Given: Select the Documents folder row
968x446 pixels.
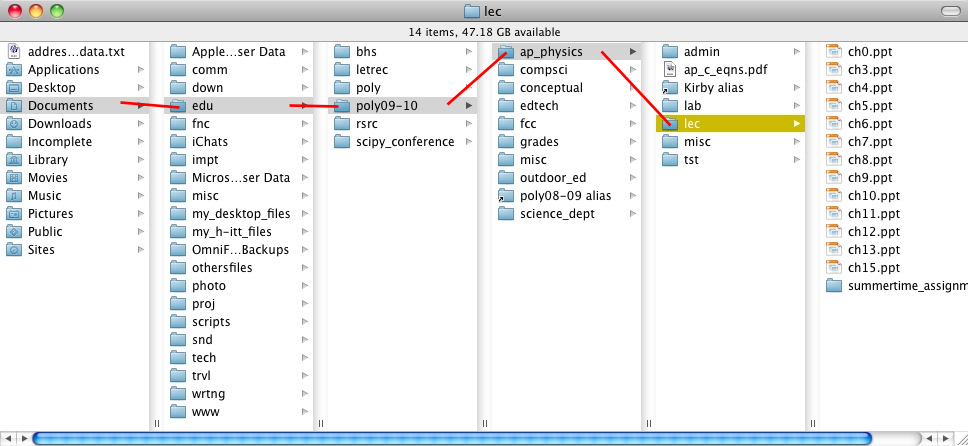Looking at the screenshot, I should (x=75, y=106).
